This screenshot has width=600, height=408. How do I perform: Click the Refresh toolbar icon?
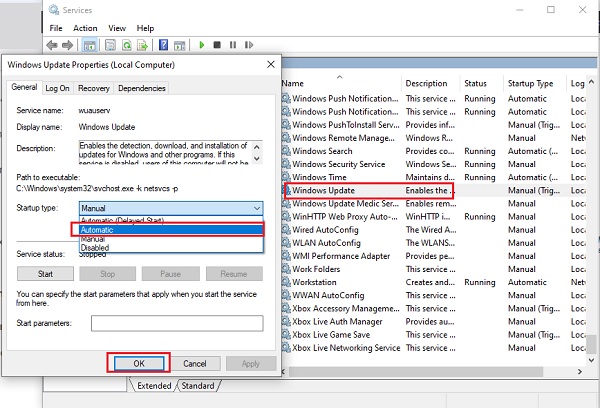(x=127, y=45)
